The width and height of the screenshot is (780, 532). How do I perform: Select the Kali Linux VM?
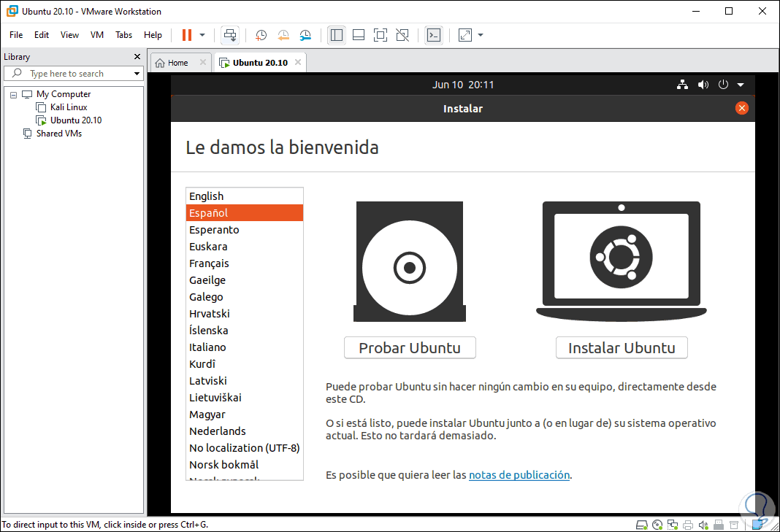point(69,107)
